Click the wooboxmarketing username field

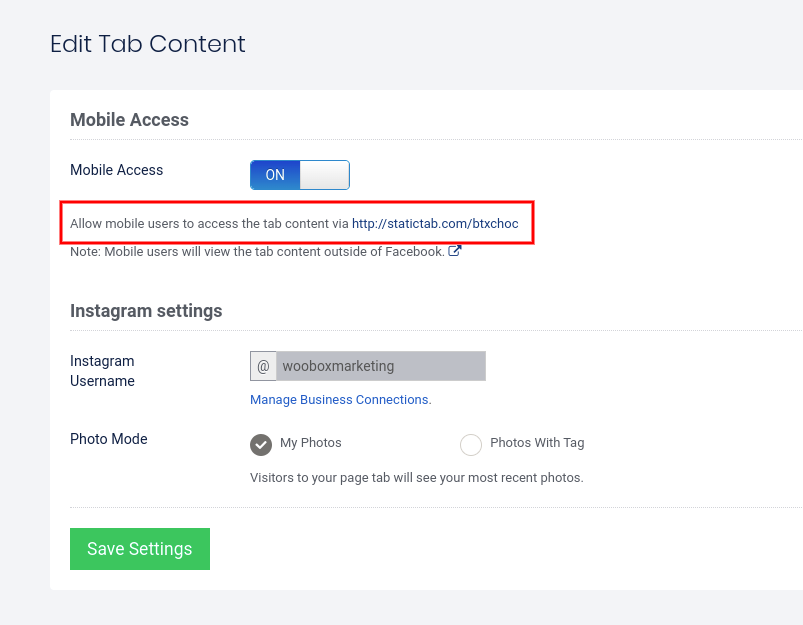380,366
